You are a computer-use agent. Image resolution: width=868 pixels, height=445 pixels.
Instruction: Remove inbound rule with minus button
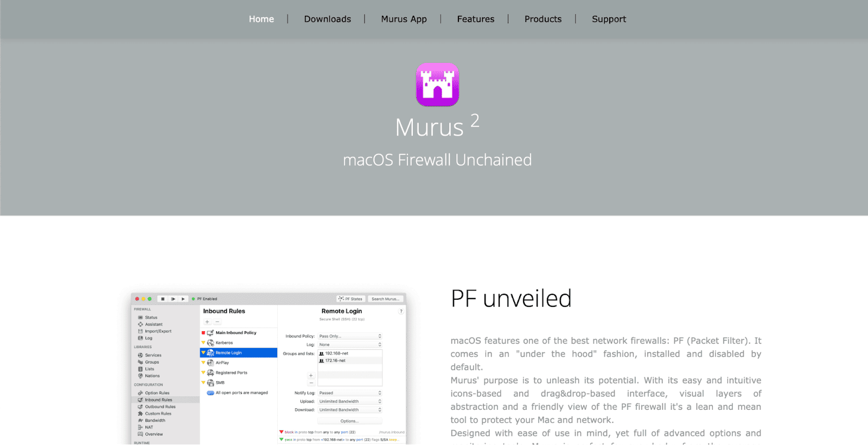click(x=218, y=322)
